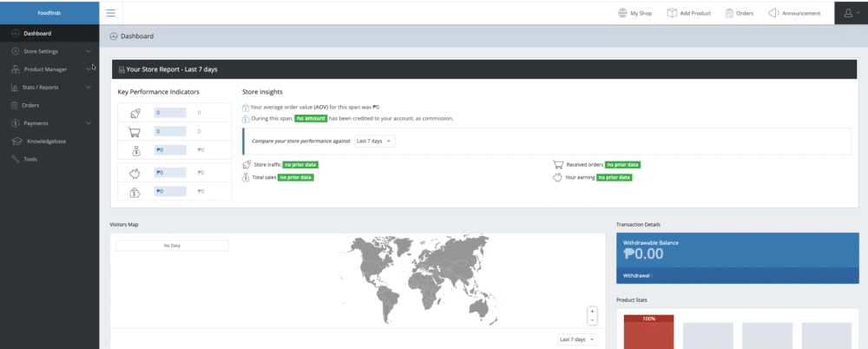Click the hamburger menu icon
Screen dimensions: 868x349
click(111, 13)
